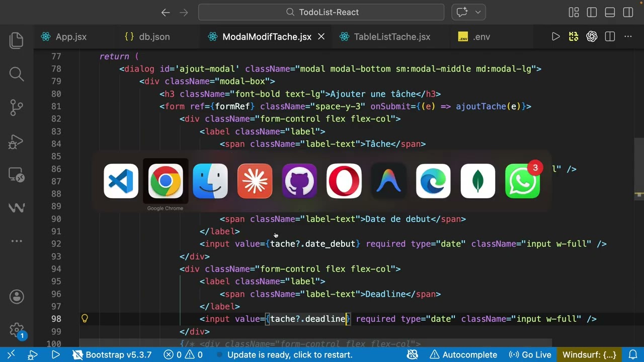Expand the chat dropdown arrow in the title bar
Image resolution: width=644 pixels, height=362 pixels.
pos(478,13)
